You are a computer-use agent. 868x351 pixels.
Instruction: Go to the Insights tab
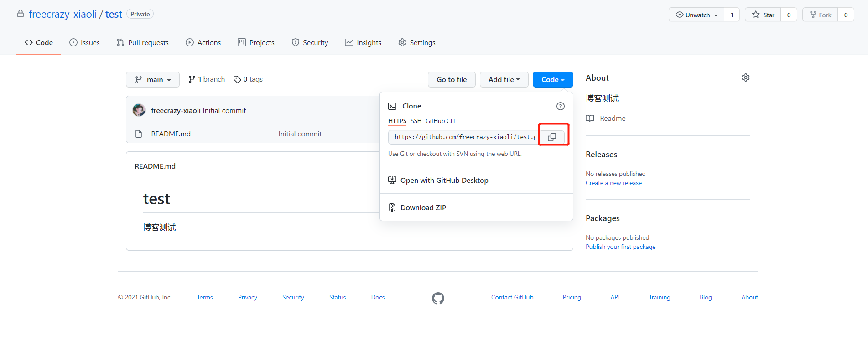tap(363, 43)
